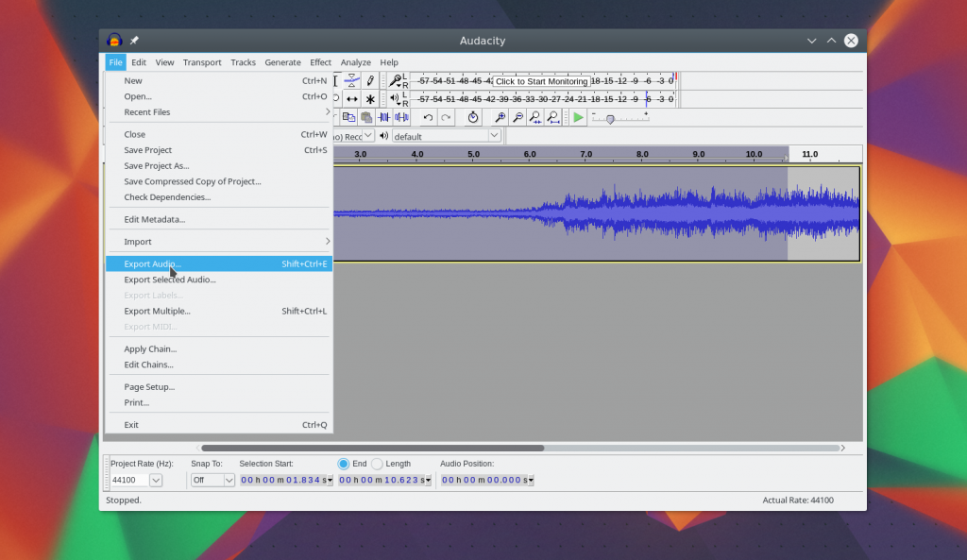This screenshot has width=967, height=560.
Task: Select the Time Shift tool
Action: coord(351,99)
